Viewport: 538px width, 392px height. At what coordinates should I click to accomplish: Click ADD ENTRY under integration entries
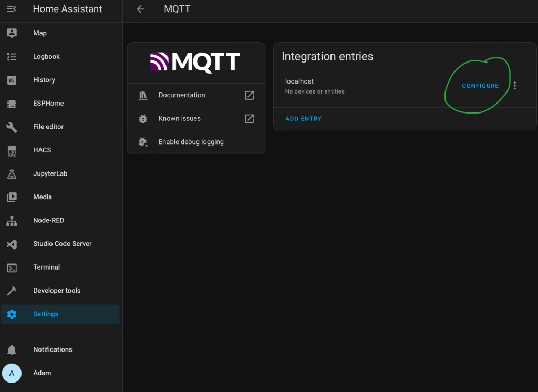click(303, 118)
